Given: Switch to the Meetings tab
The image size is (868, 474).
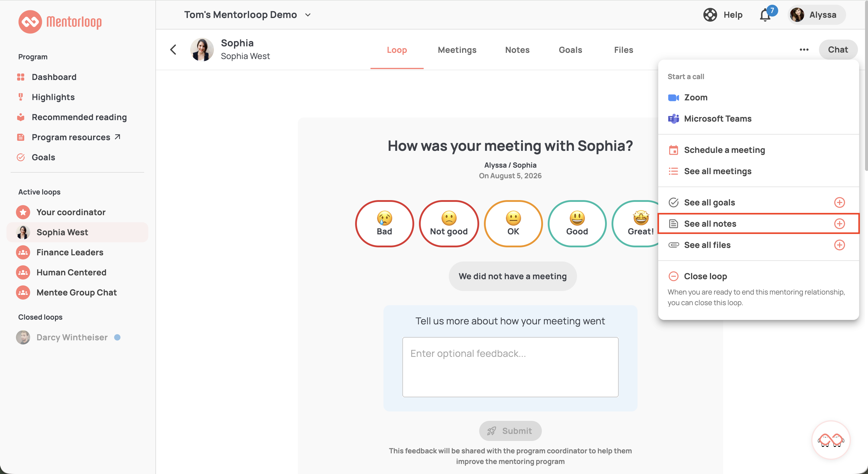Looking at the screenshot, I should [457, 50].
